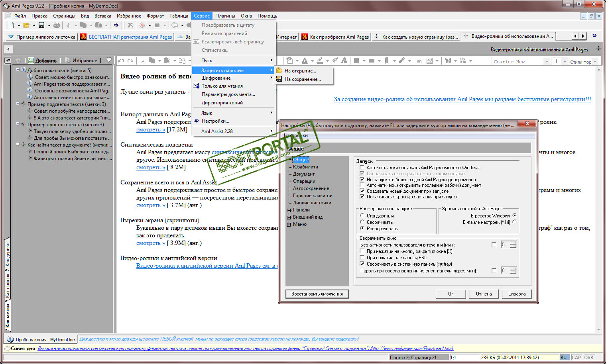Select the 'Сворачивать' startup size radio button
The height and width of the screenshot is (364, 606).
pos(362,222)
